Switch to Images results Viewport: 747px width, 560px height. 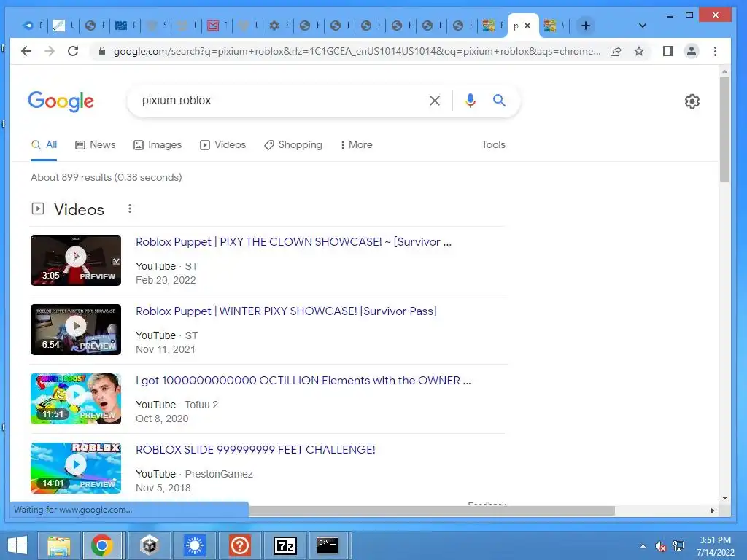pyautogui.click(x=158, y=145)
